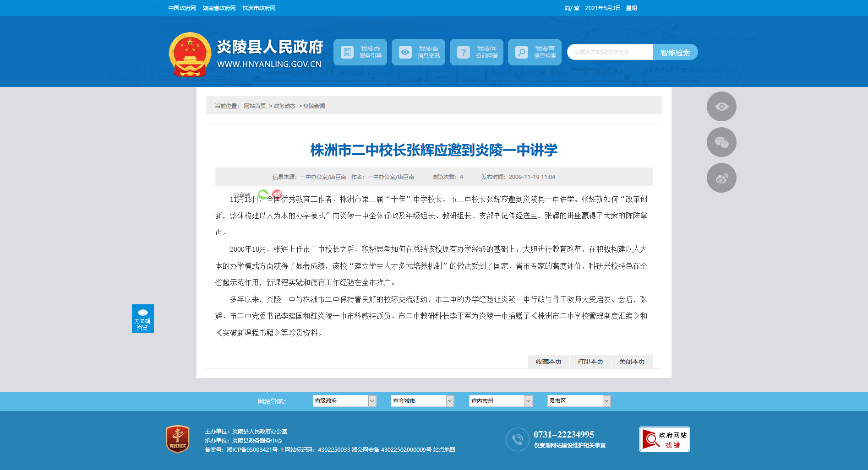Click the 我要问 咨询问答 question icon

click(x=464, y=52)
